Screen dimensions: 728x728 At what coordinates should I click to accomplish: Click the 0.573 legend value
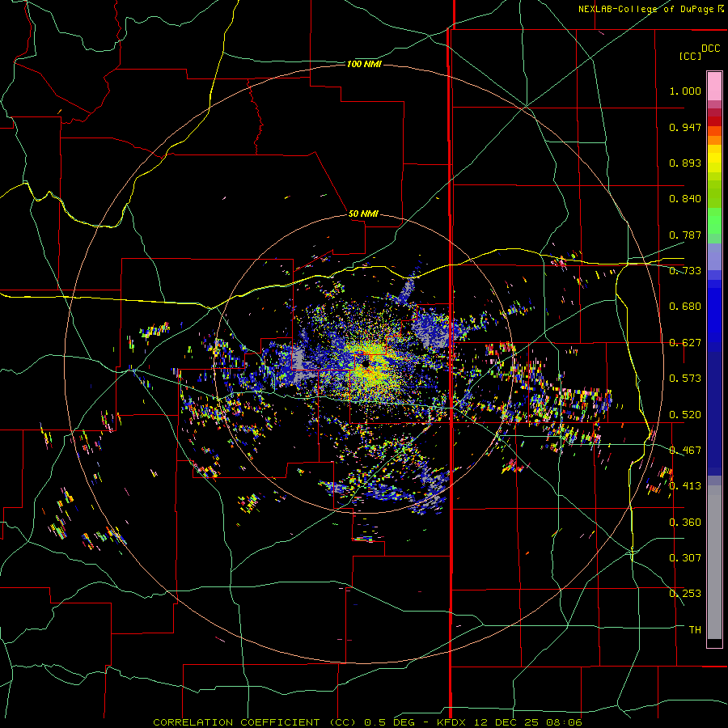click(685, 379)
